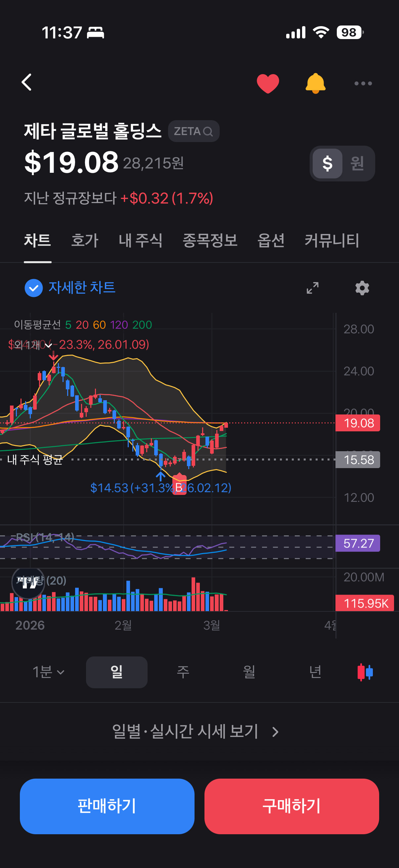399x868 pixels.
Task: Expand the chart to fullscreen
Action: (312, 288)
